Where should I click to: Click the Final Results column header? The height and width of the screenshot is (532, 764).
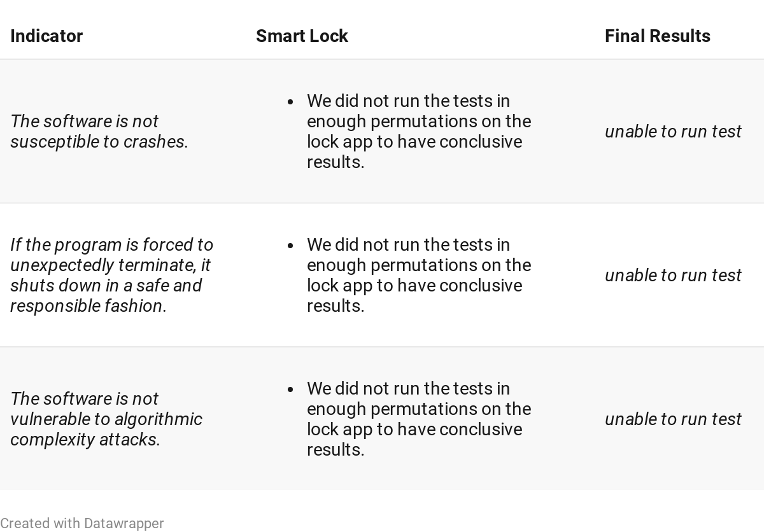[658, 36]
